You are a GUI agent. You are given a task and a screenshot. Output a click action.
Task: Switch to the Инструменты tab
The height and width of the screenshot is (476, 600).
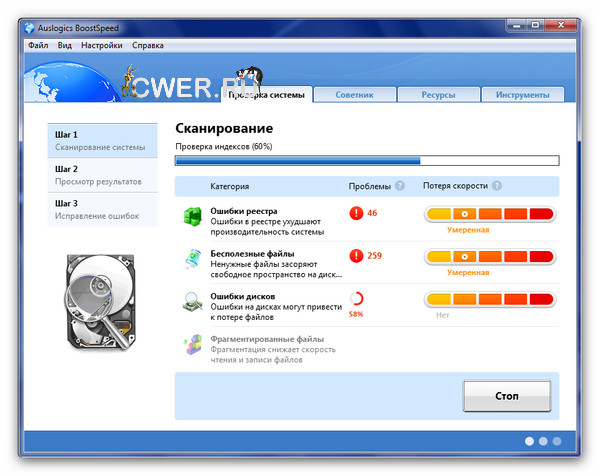pyautogui.click(x=522, y=95)
